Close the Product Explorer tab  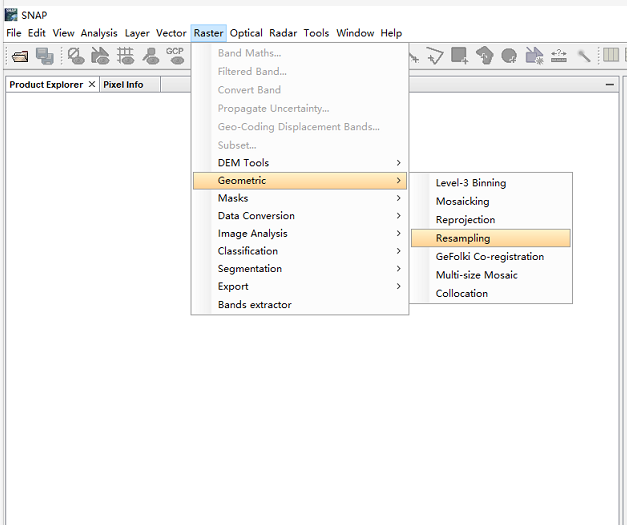[92, 84]
